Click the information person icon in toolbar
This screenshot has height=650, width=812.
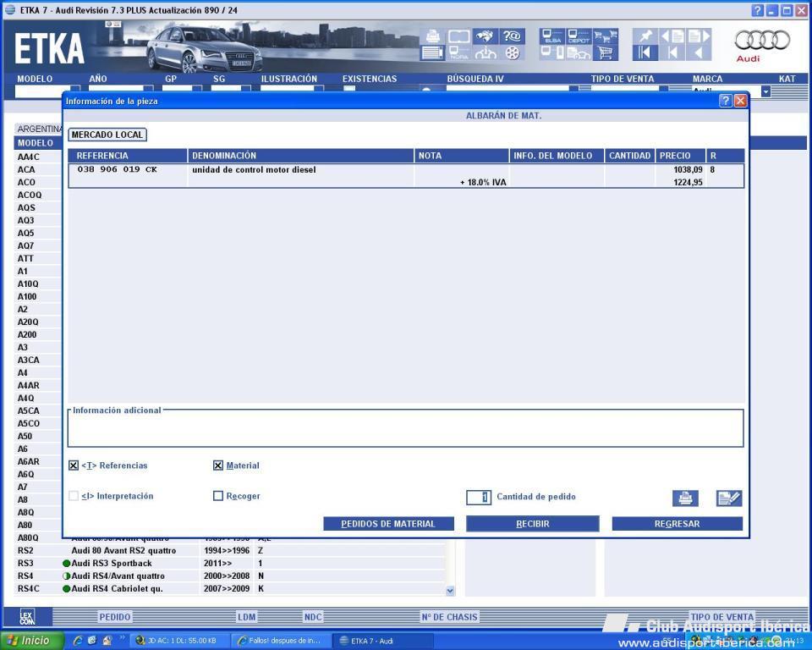[485, 52]
